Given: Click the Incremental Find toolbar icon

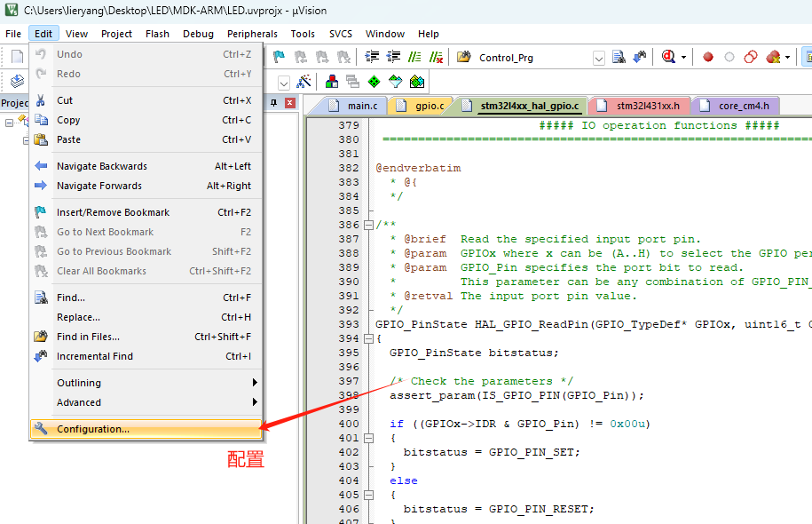Looking at the screenshot, I should point(640,57).
